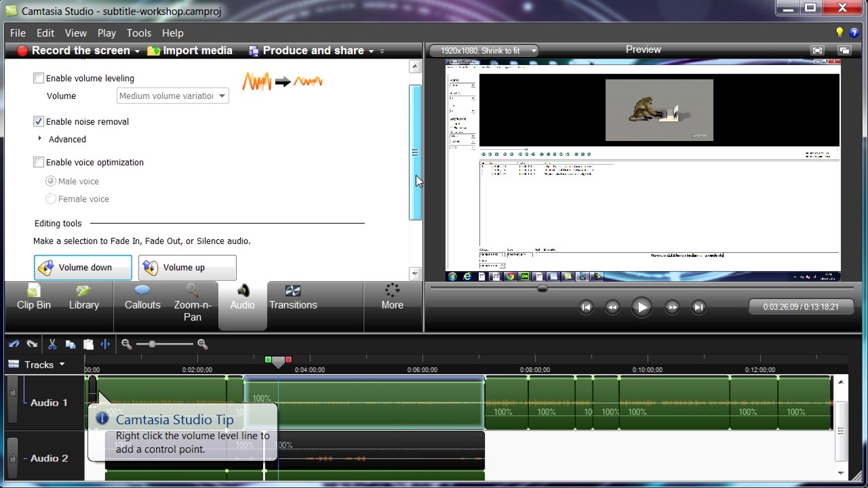Viewport: 868px width, 488px height.
Task: Open Zoom-n-Pan tab
Action: (193, 304)
